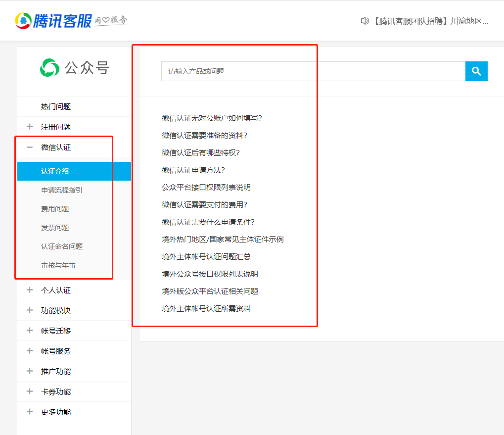Click the 推广功能 section label
The height and width of the screenshot is (435, 504).
coord(56,371)
